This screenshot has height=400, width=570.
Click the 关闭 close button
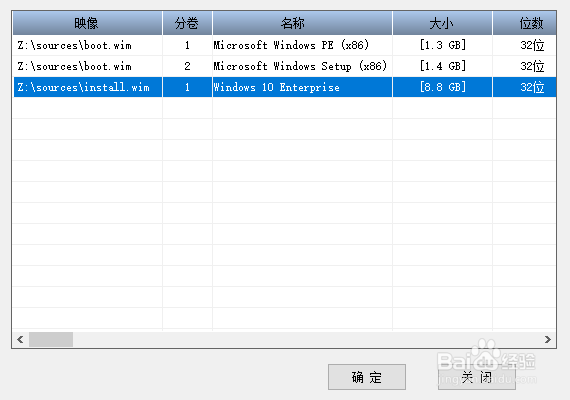[477, 377]
